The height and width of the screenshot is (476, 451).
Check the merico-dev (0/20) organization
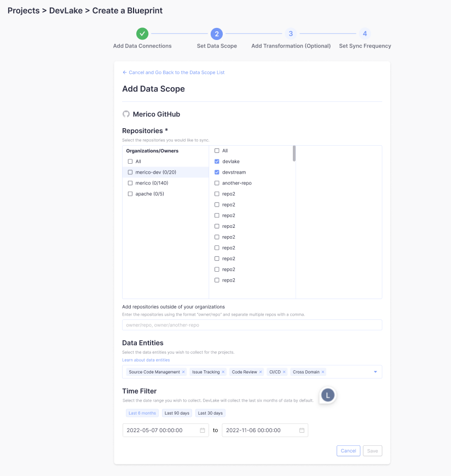[x=130, y=172]
